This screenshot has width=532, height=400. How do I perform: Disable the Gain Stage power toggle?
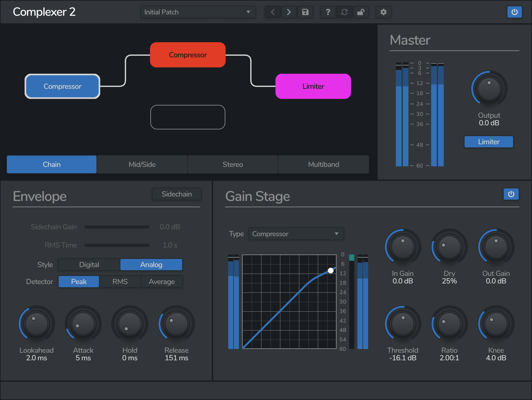511,194
